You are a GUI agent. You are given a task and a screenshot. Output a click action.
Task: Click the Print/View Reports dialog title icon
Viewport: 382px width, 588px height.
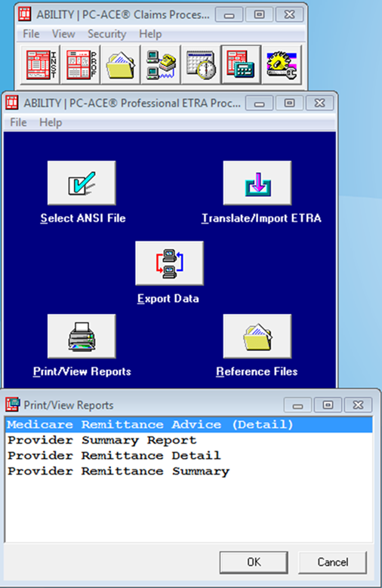(x=12, y=405)
